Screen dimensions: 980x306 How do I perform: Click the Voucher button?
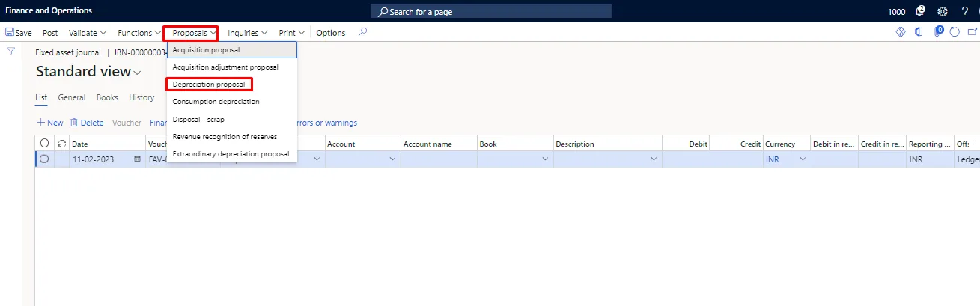click(x=127, y=123)
